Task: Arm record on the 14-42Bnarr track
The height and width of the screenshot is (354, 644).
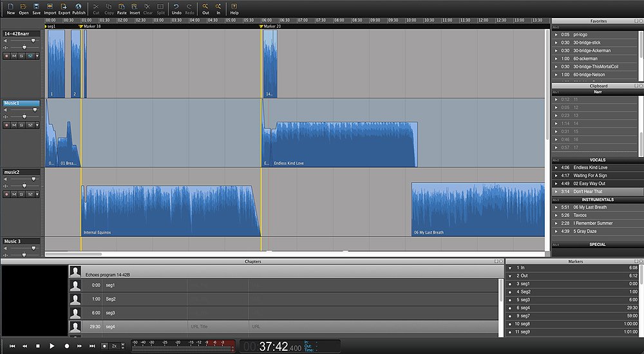Action: point(7,56)
